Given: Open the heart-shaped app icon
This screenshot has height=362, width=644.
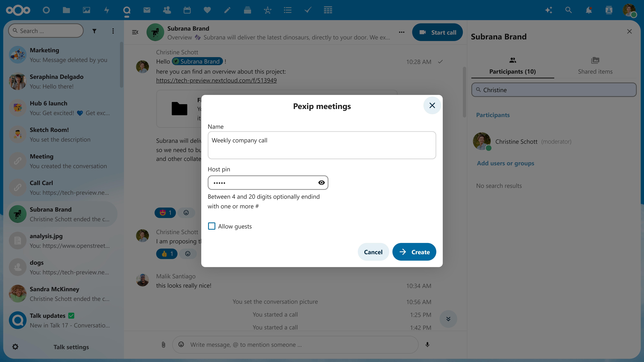Looking at the screenshot, I should click(x=207, y=10).
